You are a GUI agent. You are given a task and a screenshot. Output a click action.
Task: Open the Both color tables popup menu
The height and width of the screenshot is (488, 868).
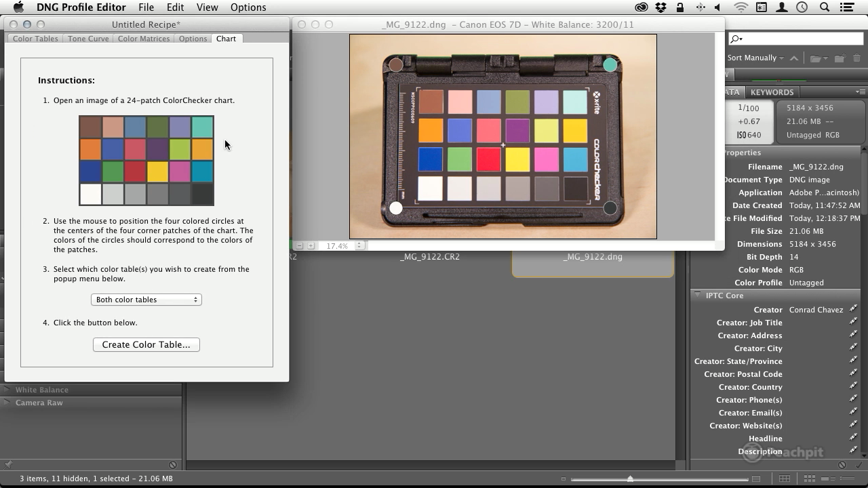[146, 300]
